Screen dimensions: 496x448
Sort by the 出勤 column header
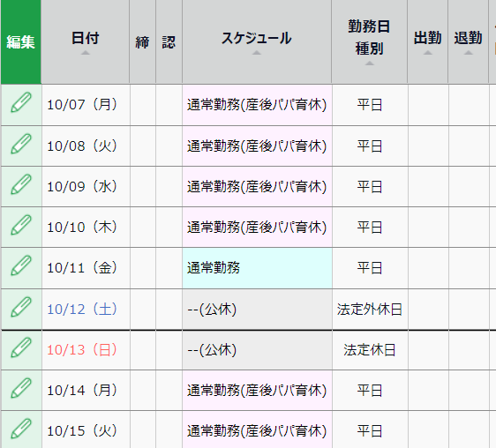428,41
